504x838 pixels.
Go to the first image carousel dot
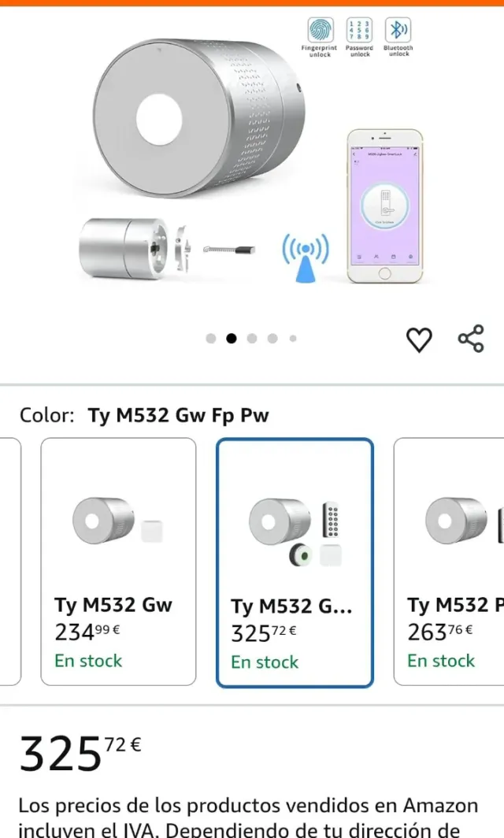pos(211,339)
